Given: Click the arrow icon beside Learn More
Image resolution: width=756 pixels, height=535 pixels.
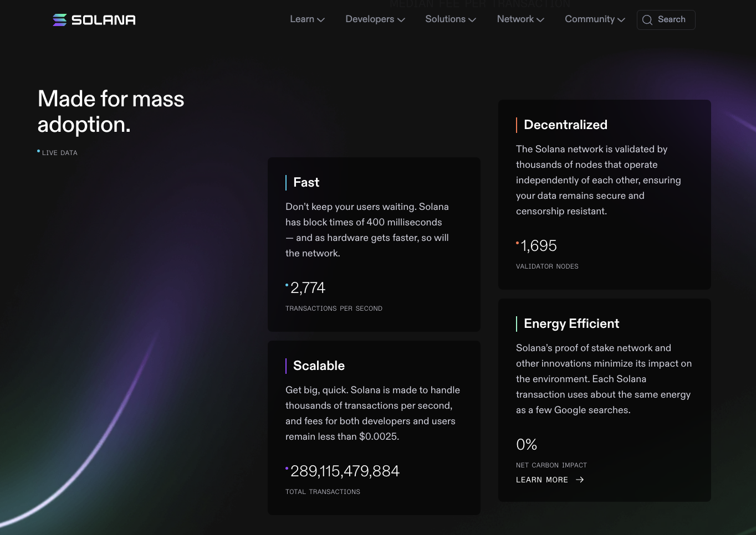Looking at the screenshot, I should click(580, 480).
